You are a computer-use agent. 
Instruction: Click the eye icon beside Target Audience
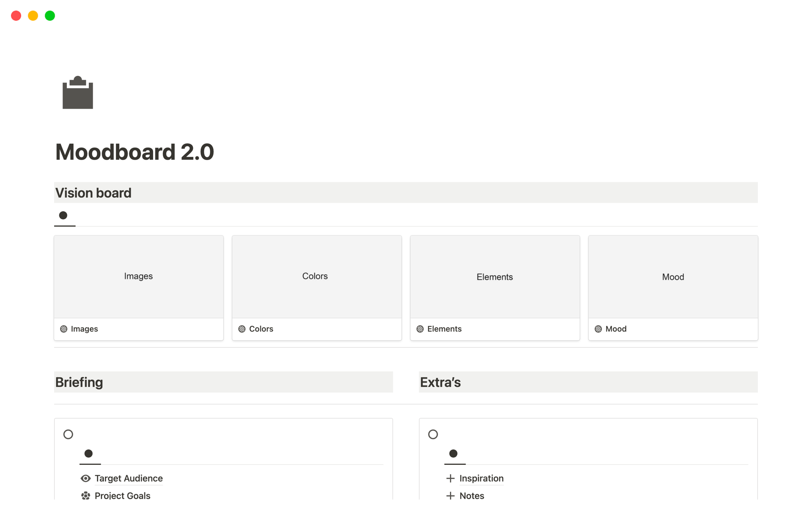(x=85, y=478)
